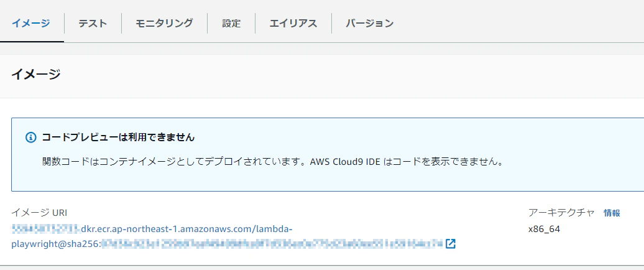Show the バージョン tab

[370, 24]
